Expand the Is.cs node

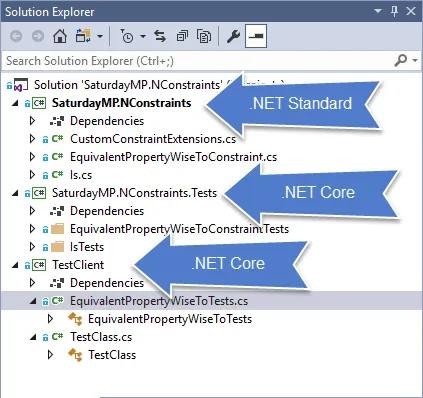click(x=32, y=175)
